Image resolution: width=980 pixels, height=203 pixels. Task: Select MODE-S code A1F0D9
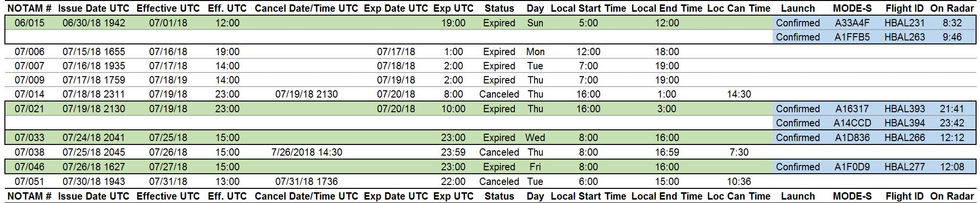tap(852, 167)
